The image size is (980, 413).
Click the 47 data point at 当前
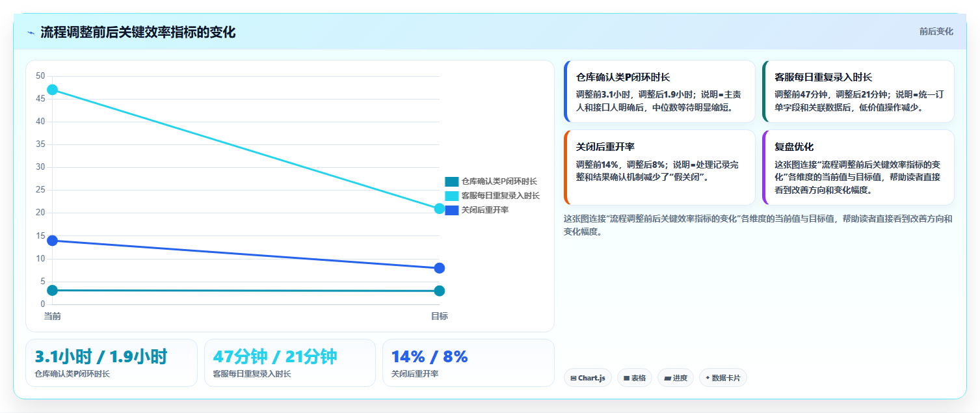coord(53,90)
